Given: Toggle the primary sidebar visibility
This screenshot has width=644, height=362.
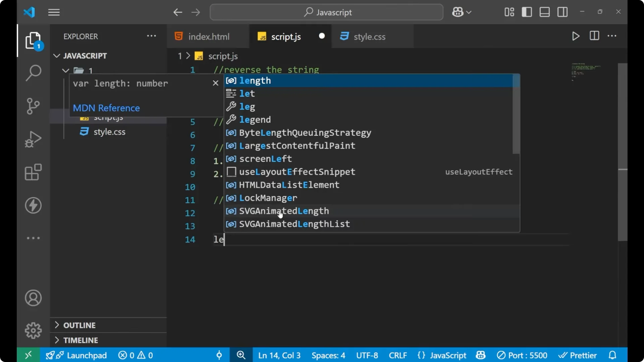Looking at the screenshot, I should point(527,12).
